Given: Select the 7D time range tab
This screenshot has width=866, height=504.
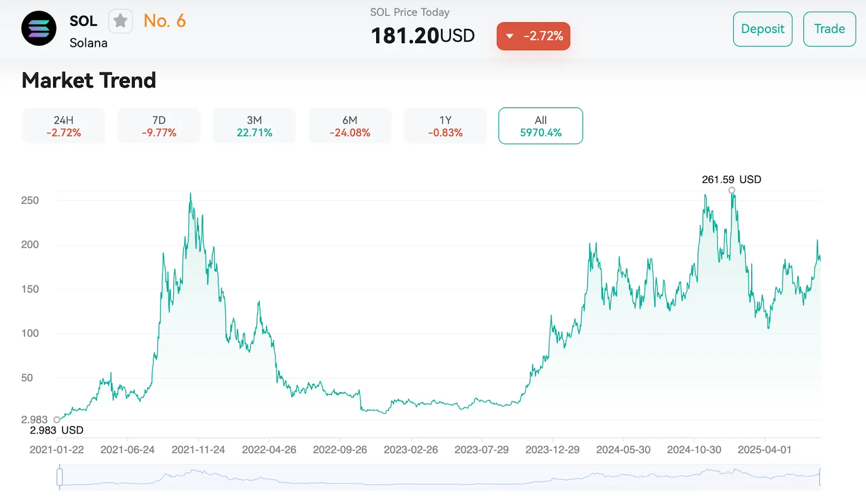Looking at the screenshot, I should click(159, 126).
